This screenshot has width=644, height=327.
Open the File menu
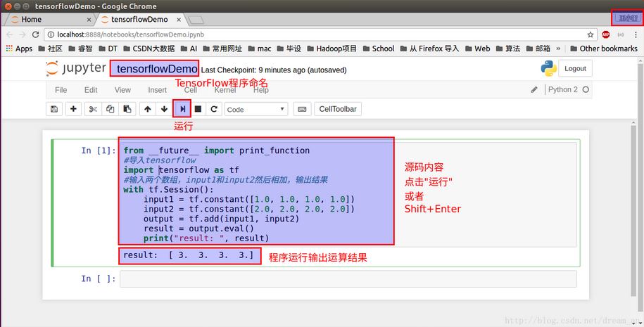click(x=61, y=90)
